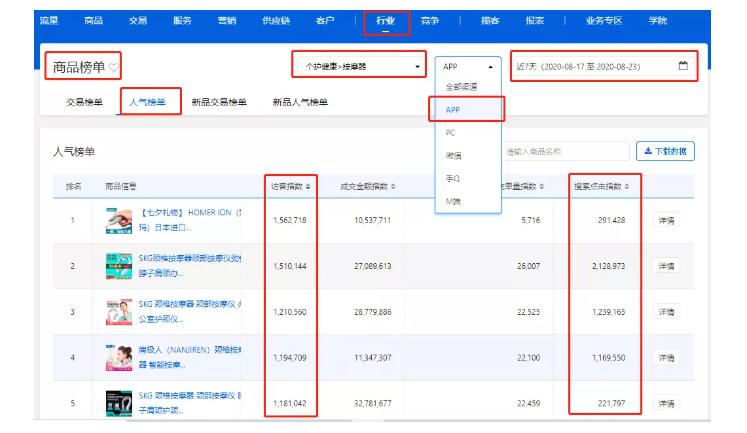This screenshot has height=433, width=747.
Task: Switch to 人气榜单 tab
Action: [147, 102]
